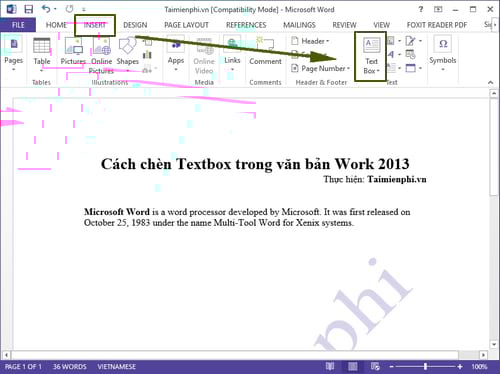Insert WordArt from the Text group

pos(391,54)
